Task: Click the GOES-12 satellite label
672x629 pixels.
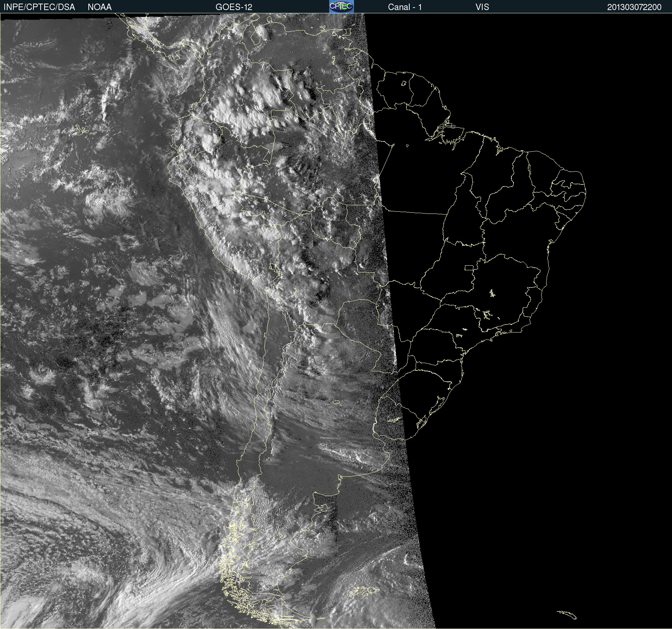Action: 234,7
